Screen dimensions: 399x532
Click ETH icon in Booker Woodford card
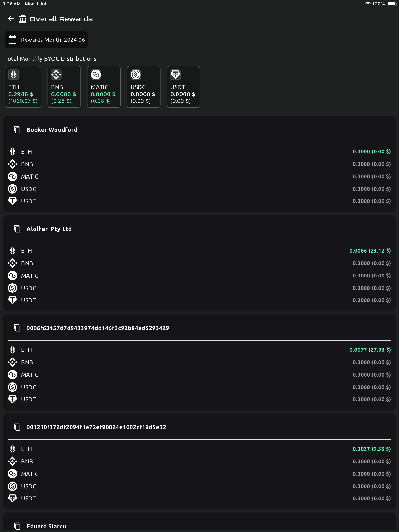(x=12, y=151)
